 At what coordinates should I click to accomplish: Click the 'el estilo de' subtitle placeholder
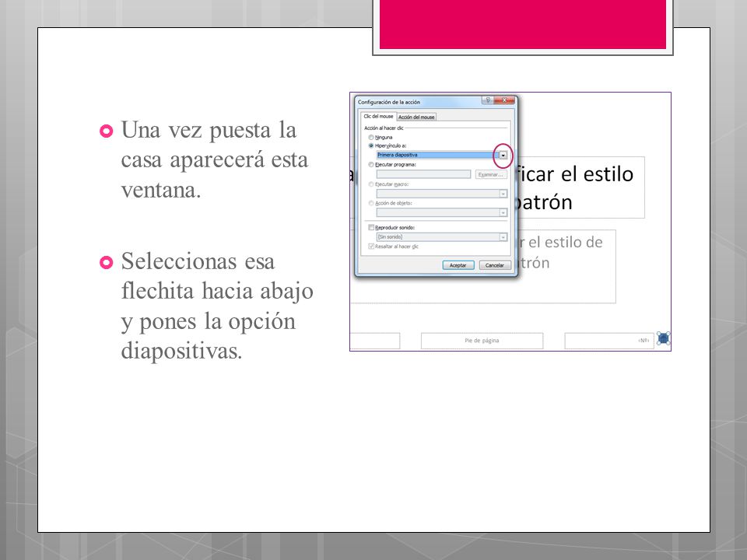[x=566, y=266]
